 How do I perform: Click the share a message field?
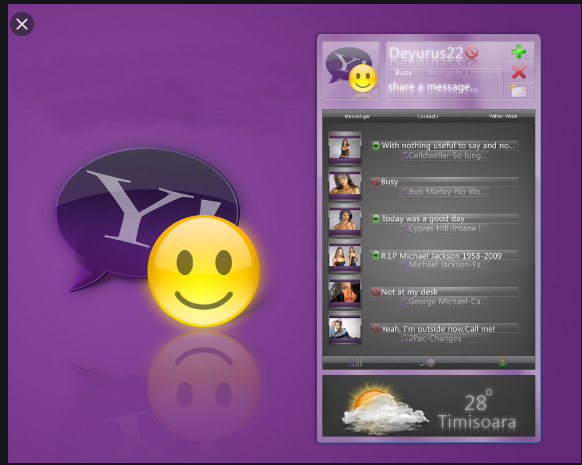(433, 87)
